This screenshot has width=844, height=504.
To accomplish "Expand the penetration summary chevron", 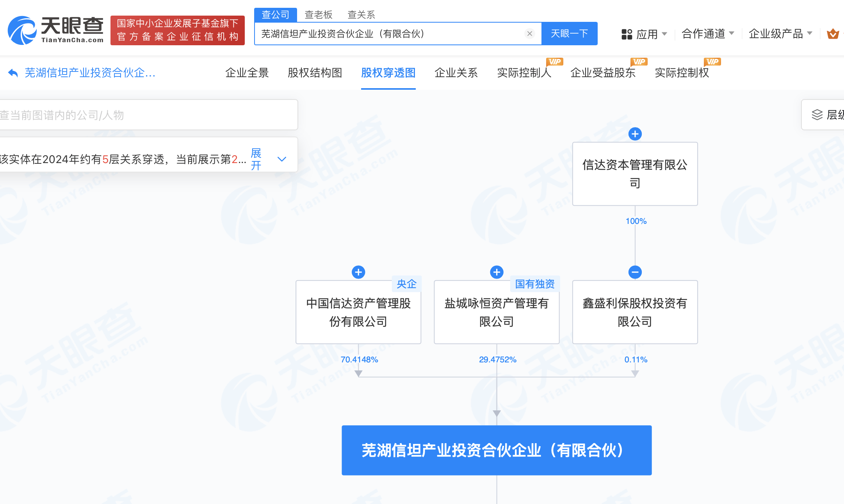I will pyautogui.click(x=282, y=159).
